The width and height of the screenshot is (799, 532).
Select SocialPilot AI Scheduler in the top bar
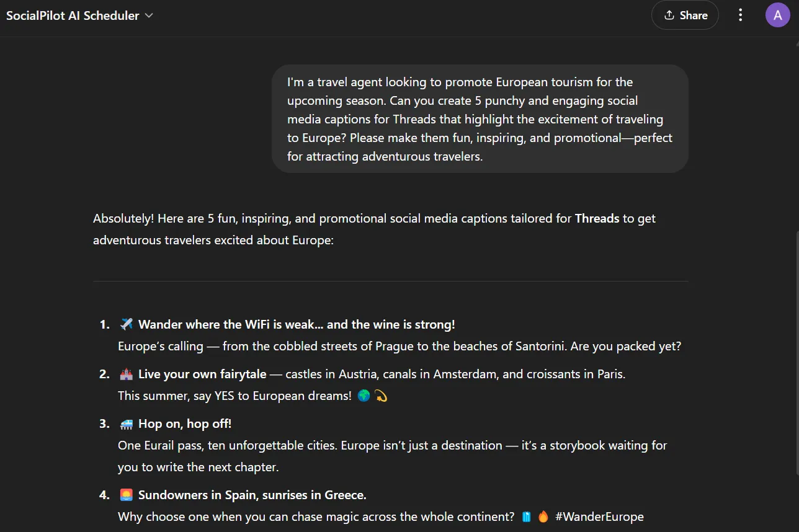pos(72,16)
